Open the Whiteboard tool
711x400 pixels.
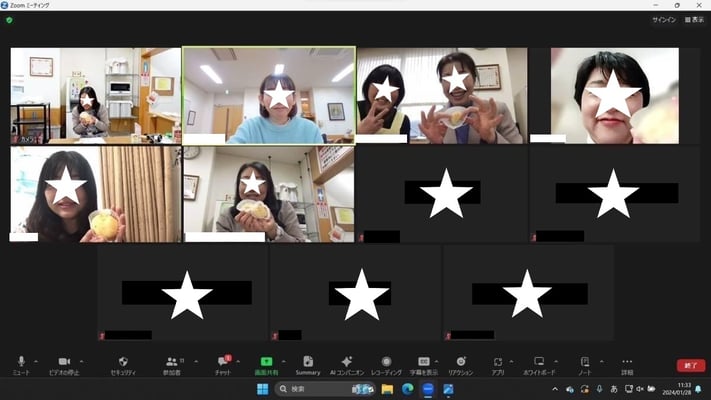pyautogui.click(x=539, y=362)
